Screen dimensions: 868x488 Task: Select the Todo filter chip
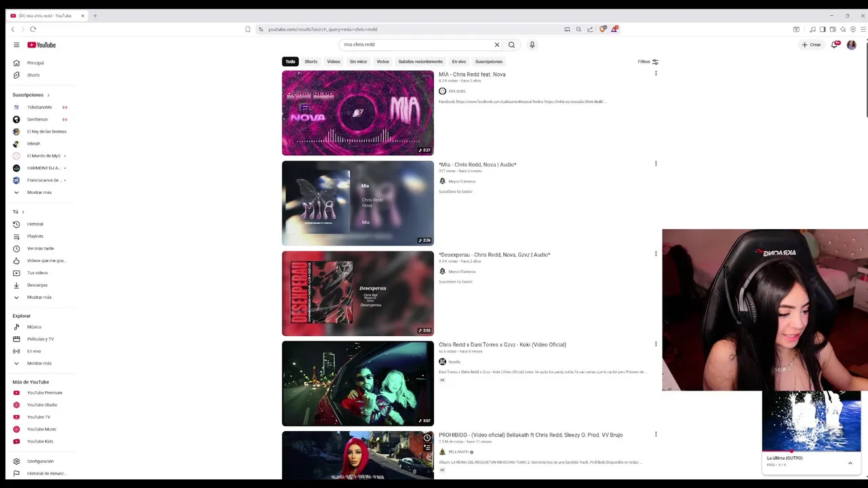click(290, 62)
